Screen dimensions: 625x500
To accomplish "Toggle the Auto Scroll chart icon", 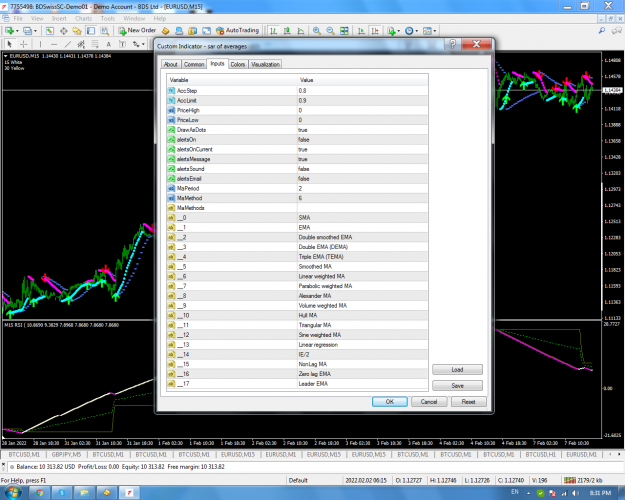I will (361, 31).
